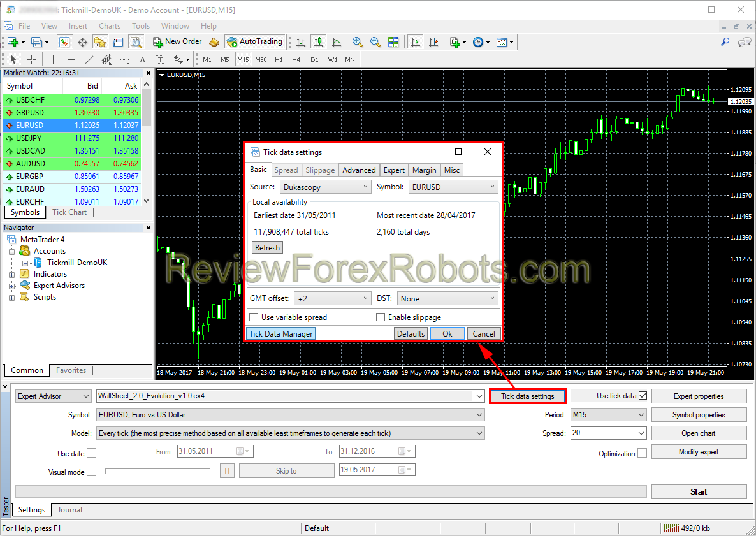
Task: Expand the Scripts tree node
Action: 11,298
